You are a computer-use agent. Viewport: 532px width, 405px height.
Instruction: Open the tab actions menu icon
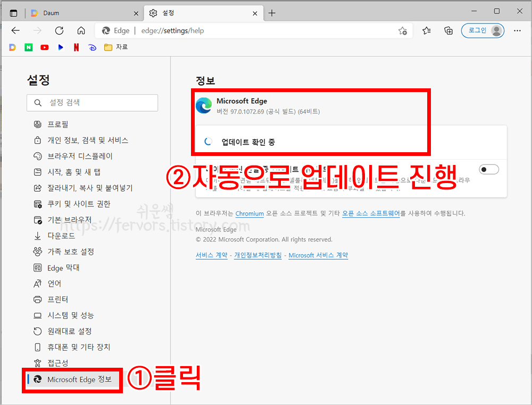coord(13,13)
